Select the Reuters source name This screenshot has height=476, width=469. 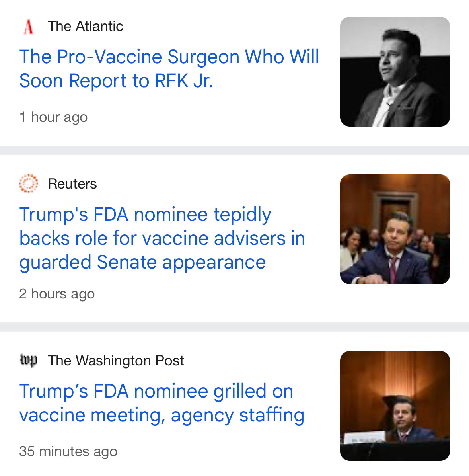[72, 184]
